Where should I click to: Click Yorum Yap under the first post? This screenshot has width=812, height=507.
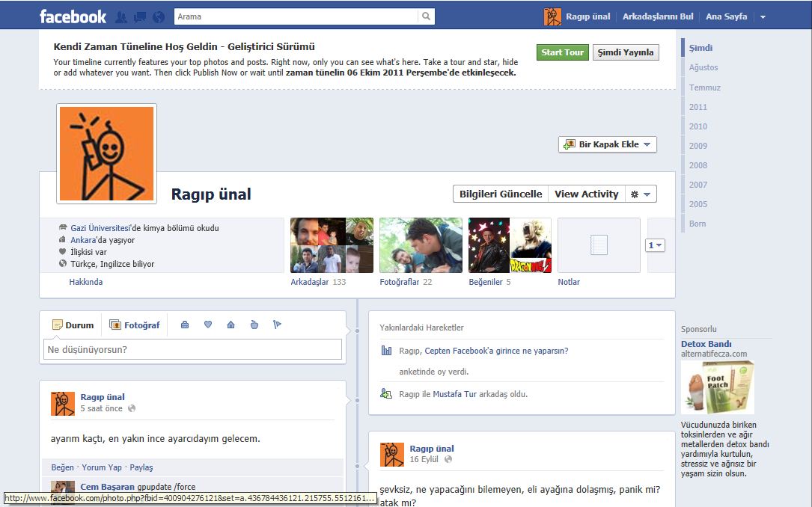[x=102, y=467]
